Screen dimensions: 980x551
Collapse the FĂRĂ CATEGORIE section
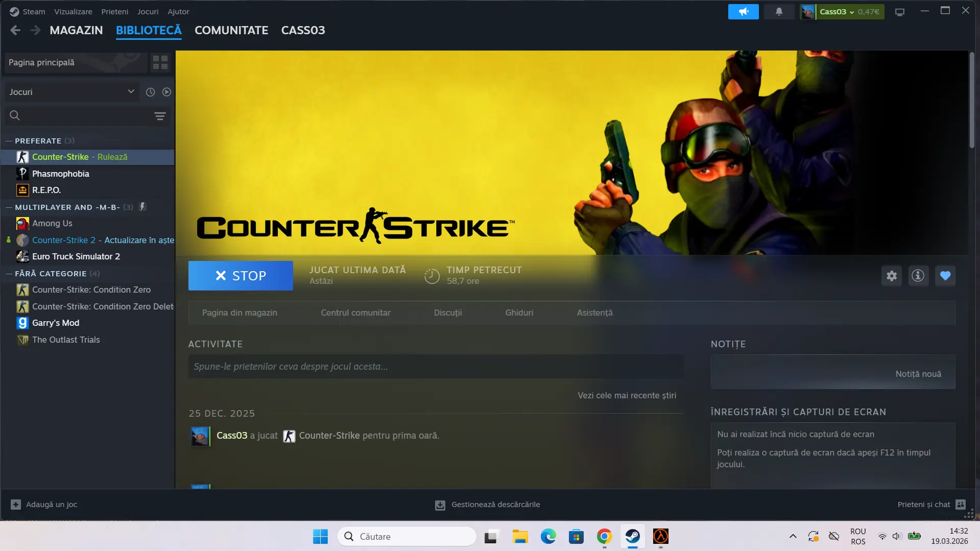click(x=9, y=274)
